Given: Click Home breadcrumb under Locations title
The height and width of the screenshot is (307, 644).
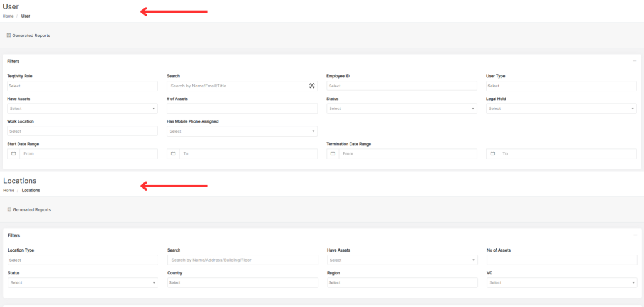Looking at the screenshot, I should pyautogui.click(x=8, y=190).
